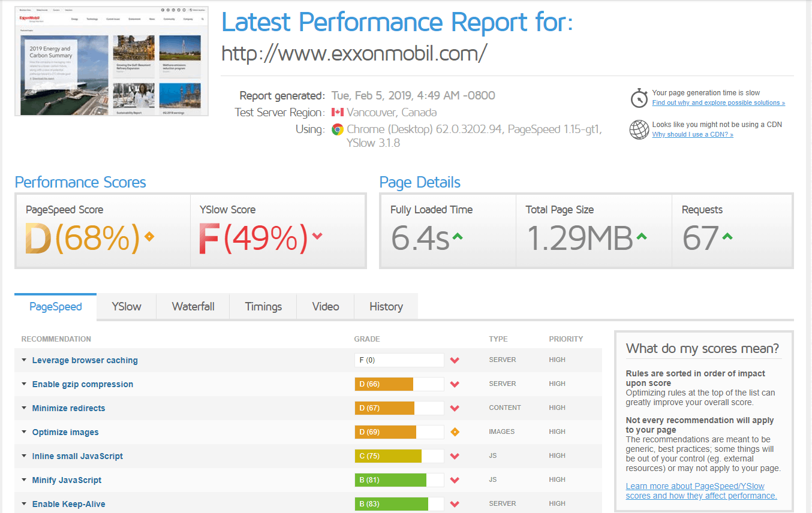Click the Chrome browser icon
This screenshot has width=812, height=513.
pyautogui.click(x=338, y=129)
